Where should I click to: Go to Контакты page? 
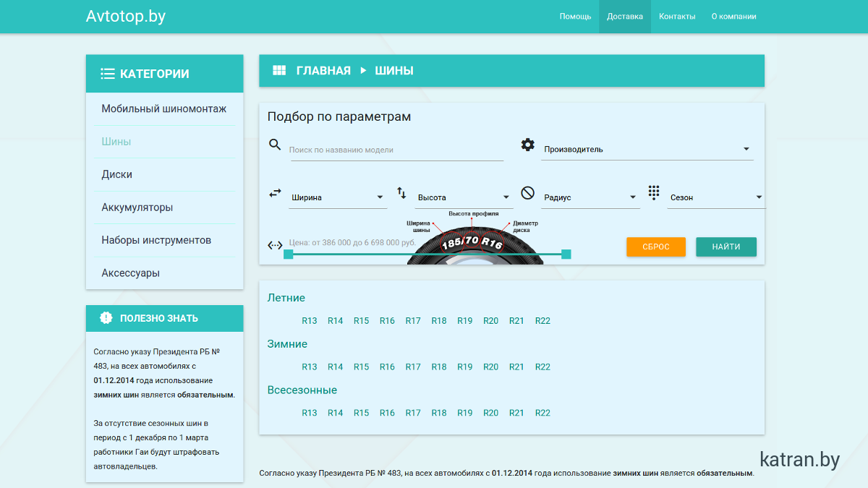click(677, 17)
